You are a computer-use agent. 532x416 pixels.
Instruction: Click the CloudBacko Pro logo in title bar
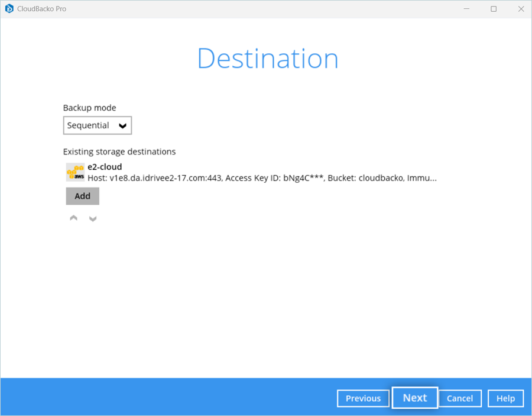(9, 9)
